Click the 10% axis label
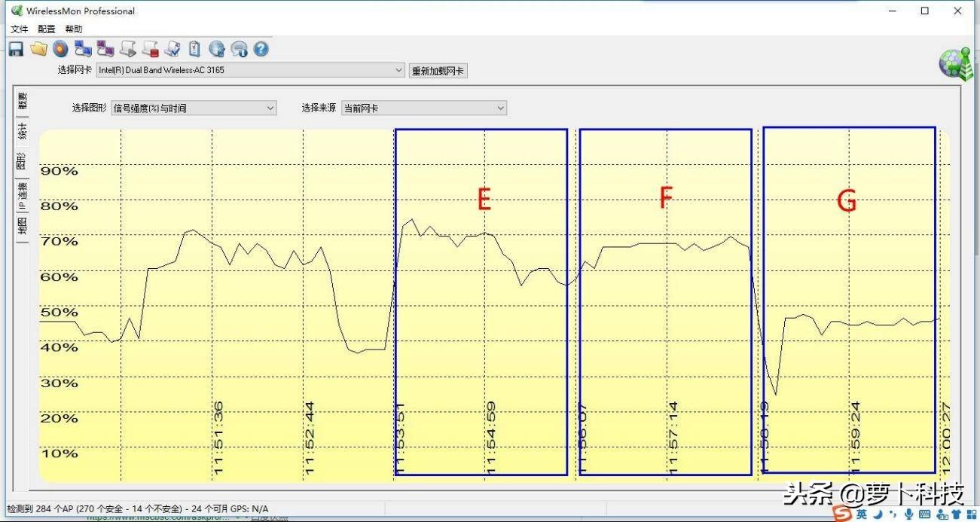Screen dimensions: 980x522 [59, 453]
